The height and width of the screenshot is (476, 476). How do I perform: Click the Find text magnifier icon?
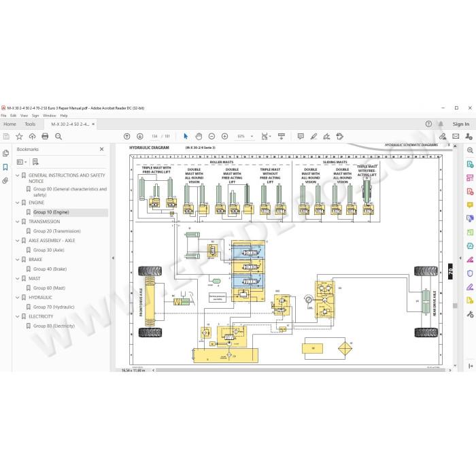point(58,136)
